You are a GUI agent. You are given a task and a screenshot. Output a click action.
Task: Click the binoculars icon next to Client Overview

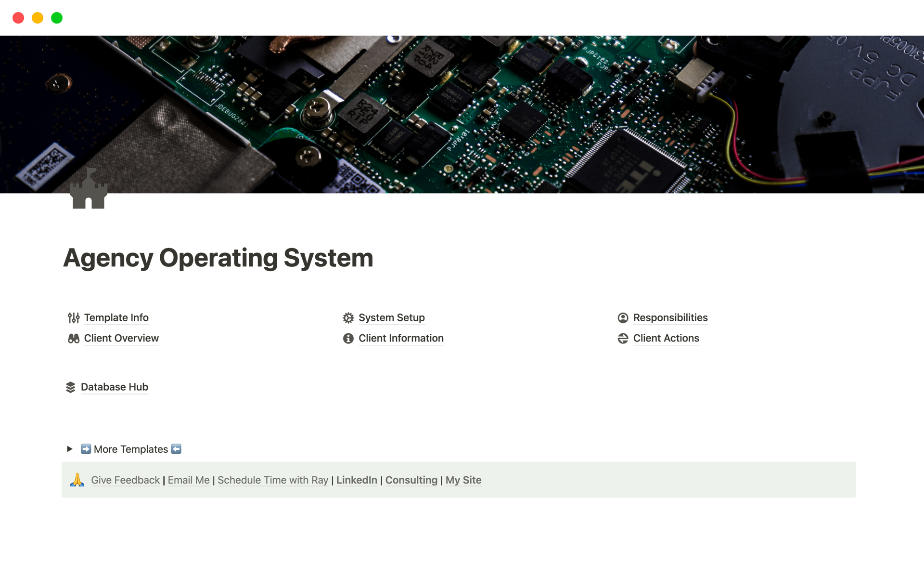[x=74, y=339]
